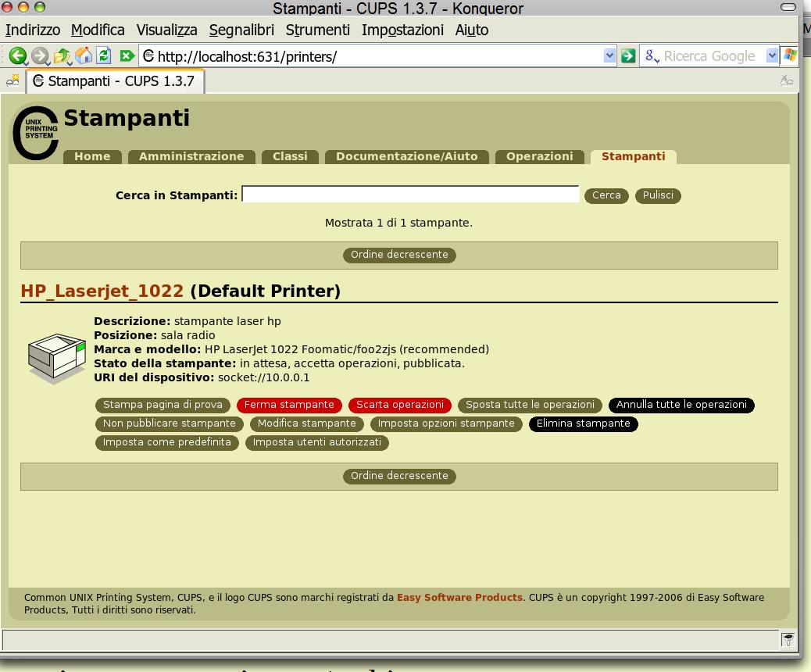The height and width of the screenshot is (672, 811).
Task: Expand the Ricerca Google search dropdown
Action: coord(772,55)
